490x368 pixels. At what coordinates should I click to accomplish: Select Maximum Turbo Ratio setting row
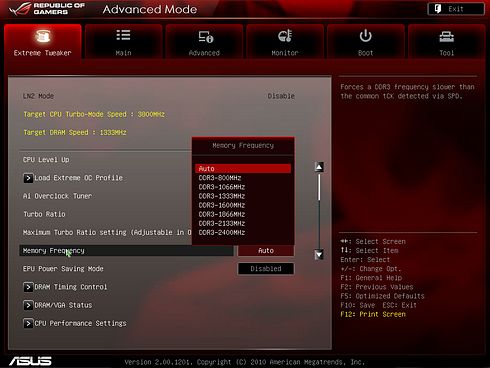(x=107, y=232)
